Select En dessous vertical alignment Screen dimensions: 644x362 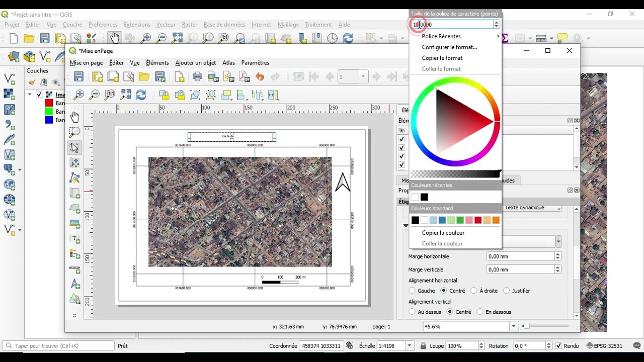479,312
